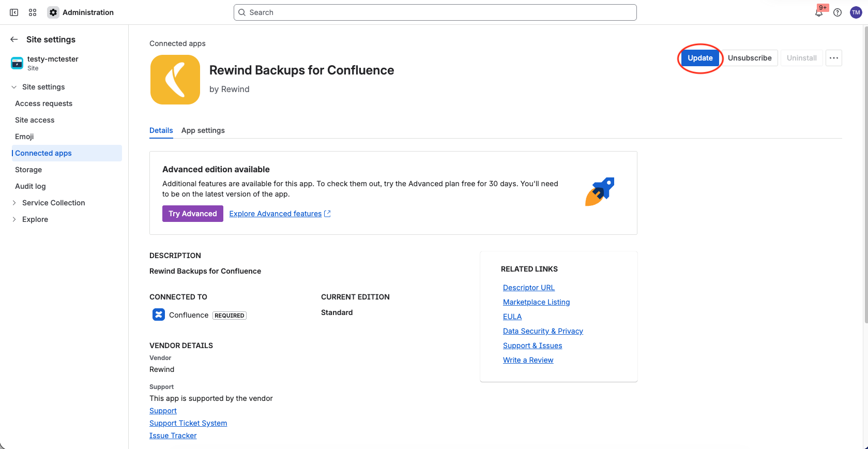Viewport: 868px width, 449px height.
Task: Click the blue Update button
Action: [700, 58]
